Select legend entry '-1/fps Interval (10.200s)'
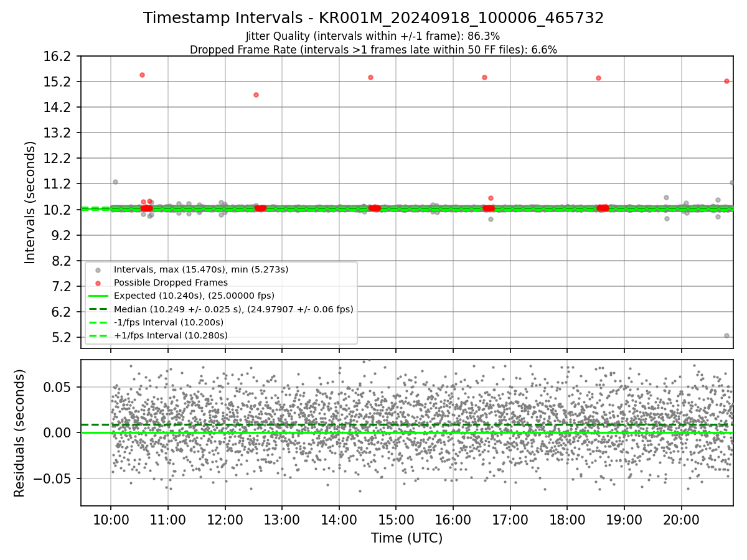The image size is (747, 560). pyautogui.click(x=169, y=322)
